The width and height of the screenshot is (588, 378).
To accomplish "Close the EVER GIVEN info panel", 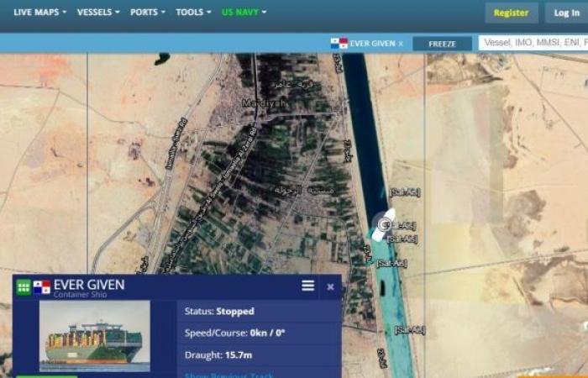I will tap(330, 287).
